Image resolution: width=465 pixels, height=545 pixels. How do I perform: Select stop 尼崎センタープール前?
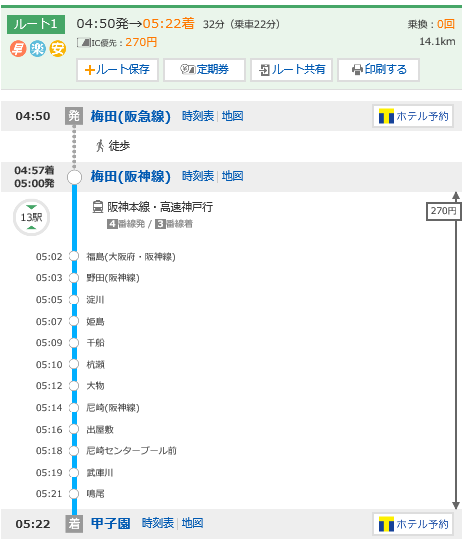pos(131,451)
